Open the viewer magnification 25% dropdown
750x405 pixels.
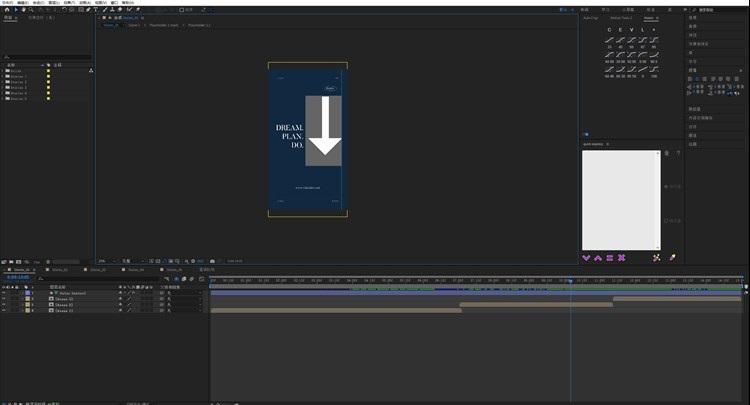107,261
